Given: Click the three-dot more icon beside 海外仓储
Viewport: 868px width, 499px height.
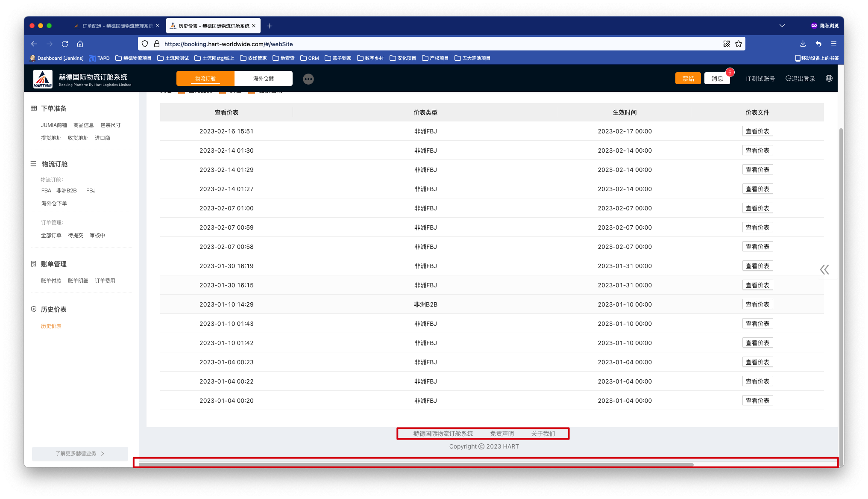Looking at the screenshot, I should (308, 79).
